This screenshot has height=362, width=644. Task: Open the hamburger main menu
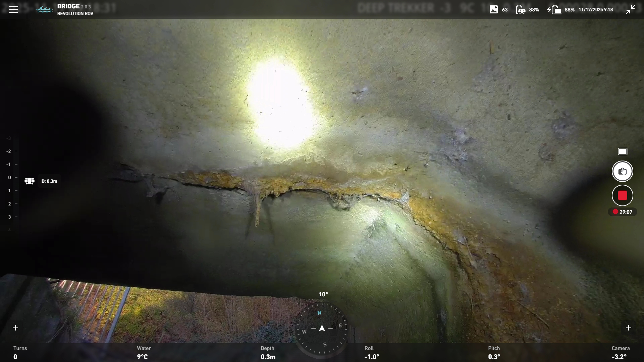(x=13, y=9)
